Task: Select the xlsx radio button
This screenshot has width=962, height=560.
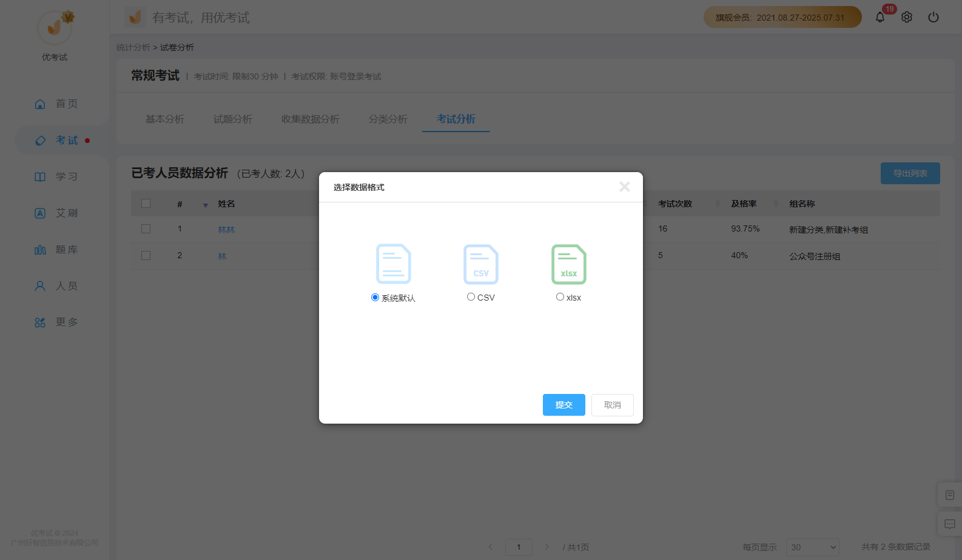Action: coord(560,297)
